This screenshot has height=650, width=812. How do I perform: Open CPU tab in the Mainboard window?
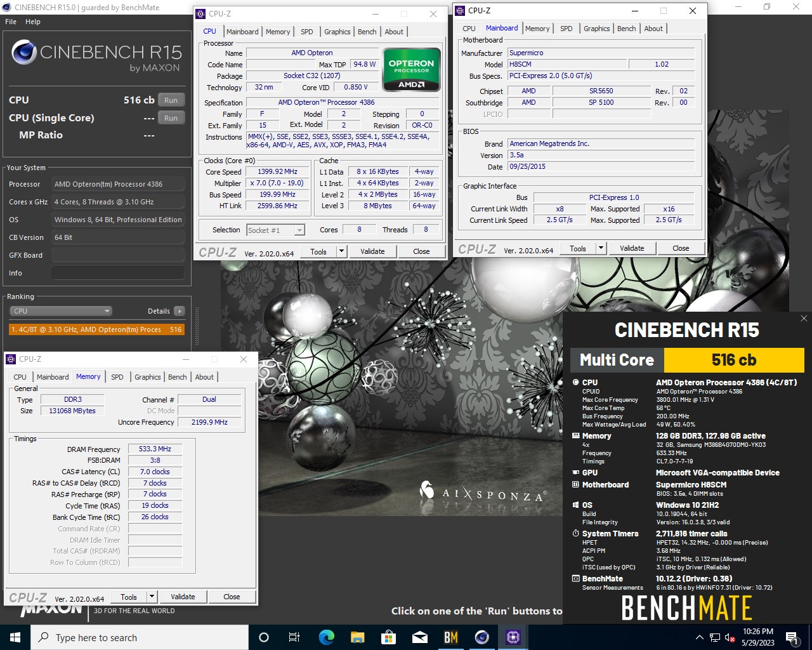pos(469,29)
